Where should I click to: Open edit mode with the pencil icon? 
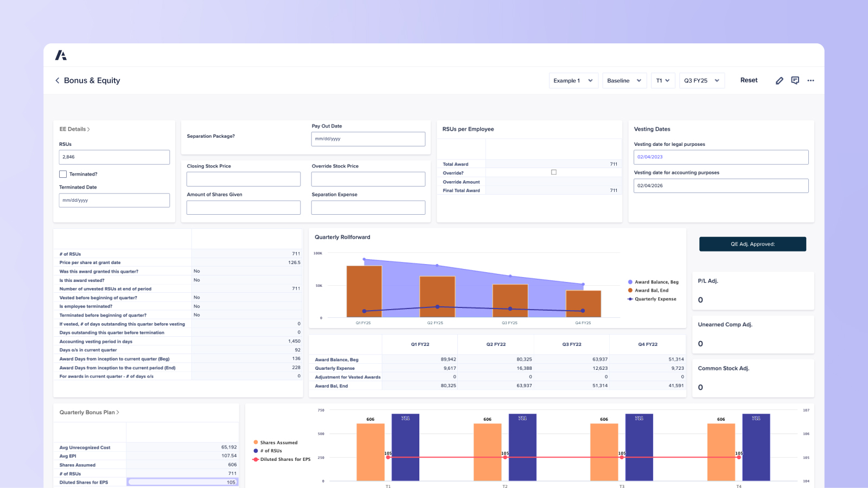tap(780, 80)
